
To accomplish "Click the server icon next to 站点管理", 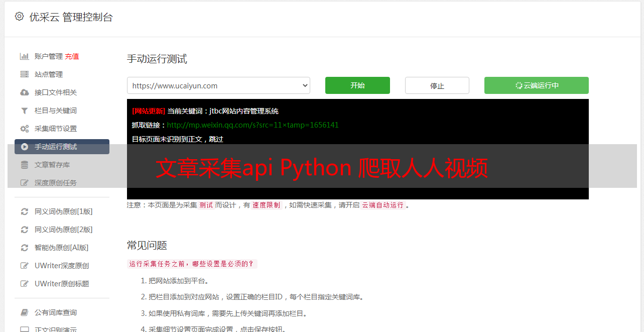I will tap(24, 74).
